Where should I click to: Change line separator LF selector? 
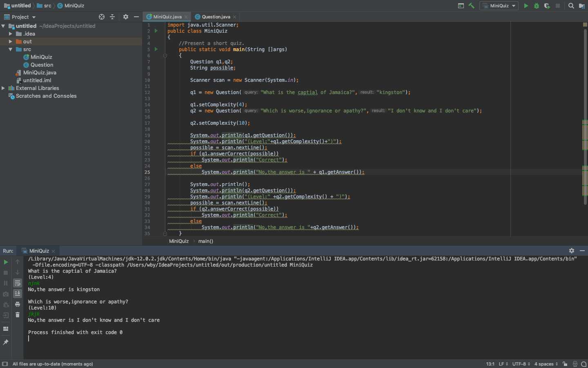(x=503, y=364)
